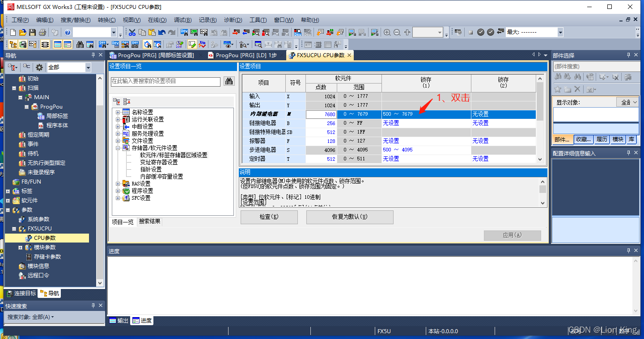This screenshot has width=644, height=339.
Task: Open project with the folder icon
Action: point(22,32)
